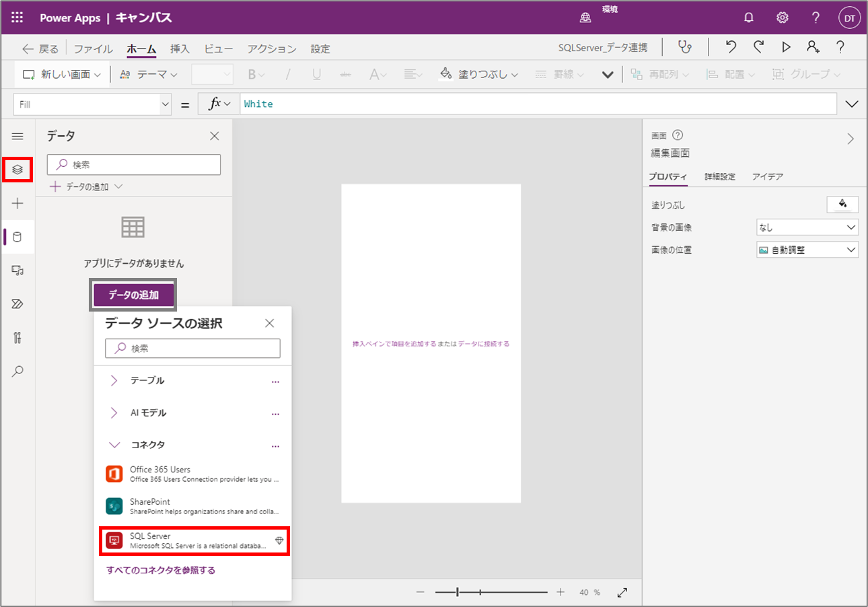Open the insert pane plus icon
The height and width of the screenshot is (607, 868).
coord(18,203)
